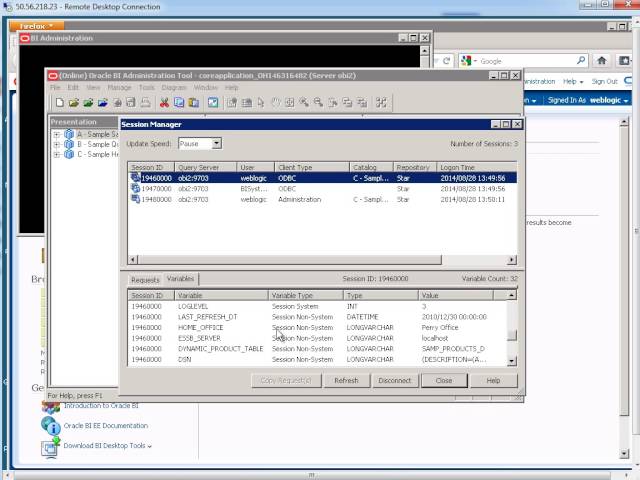Open the Manage menu
640x480 pixels.
coord(119,87)
